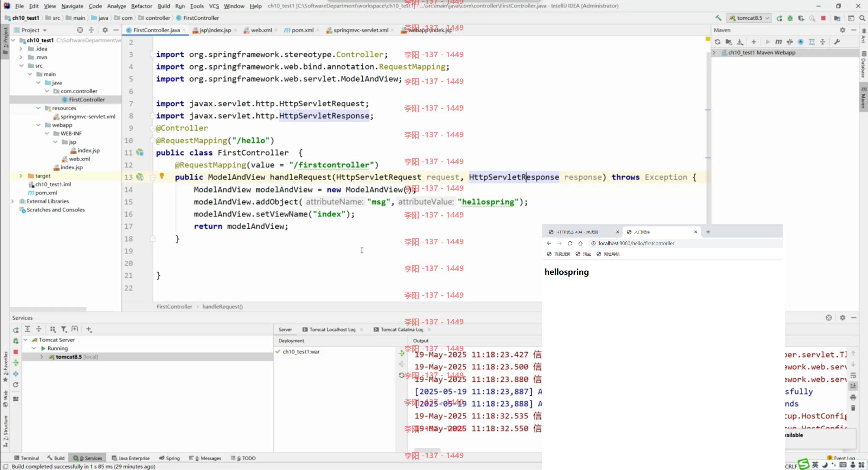Toggle scroll to end in the console
868x470 pixels.
click(x=853, y=386)
